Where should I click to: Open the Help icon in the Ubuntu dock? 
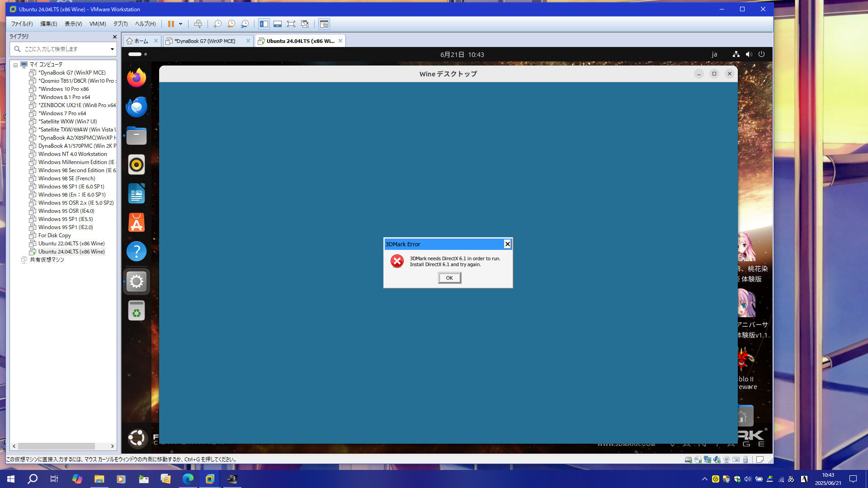click(137, 251)
